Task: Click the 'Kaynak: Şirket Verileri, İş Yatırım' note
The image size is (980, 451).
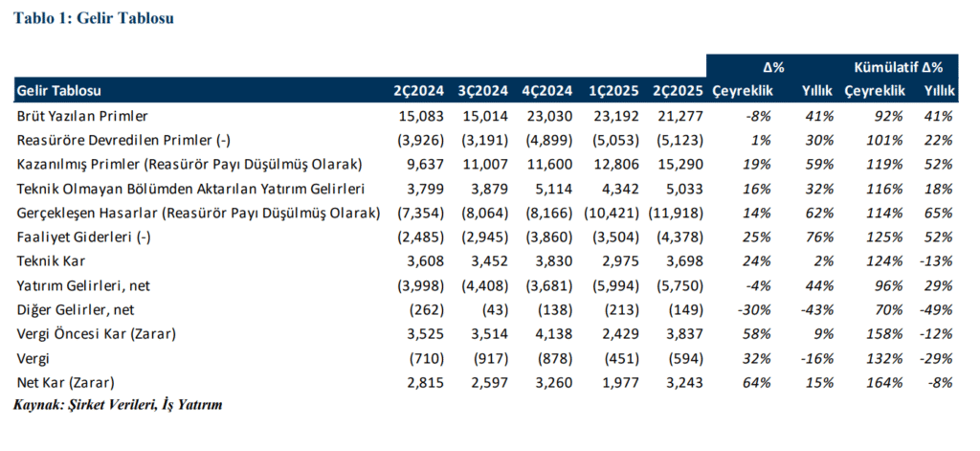Action: point(118,405)
